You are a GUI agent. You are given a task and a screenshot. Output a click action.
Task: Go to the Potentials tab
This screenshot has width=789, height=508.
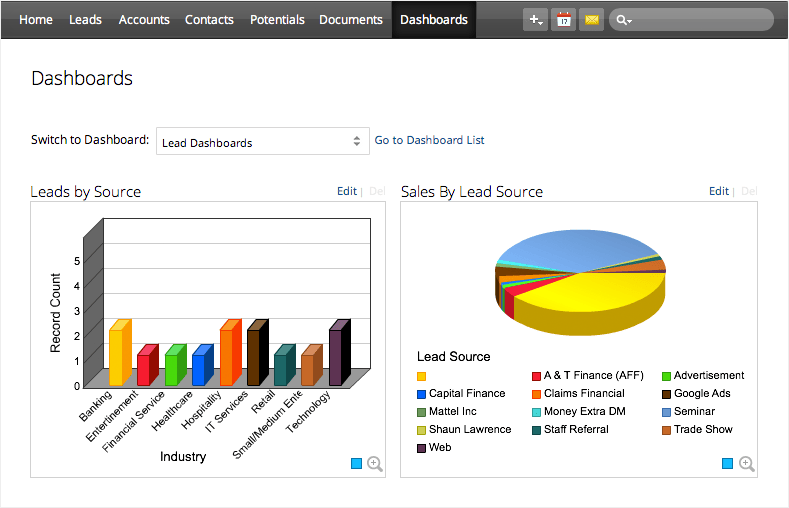pos(277,20)
